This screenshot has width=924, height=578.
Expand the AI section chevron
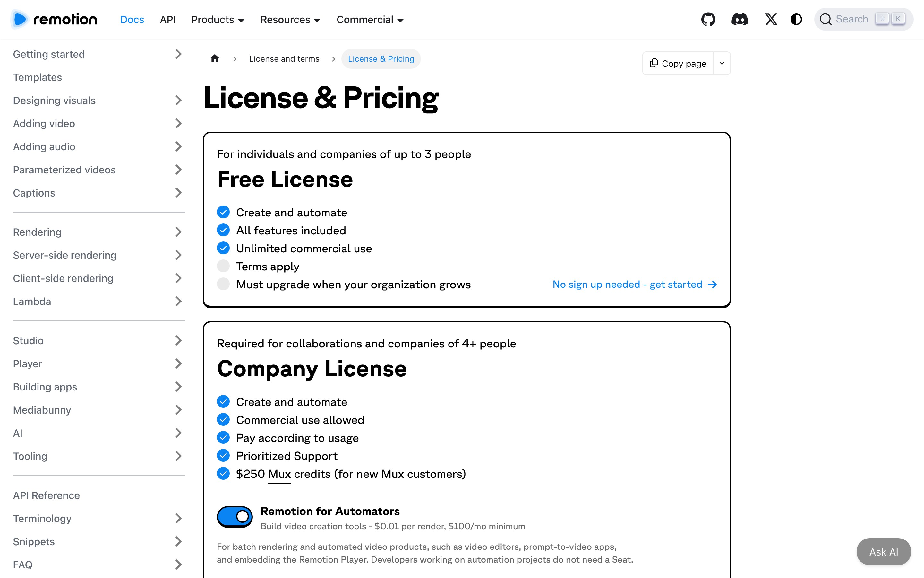click(178, 433)
